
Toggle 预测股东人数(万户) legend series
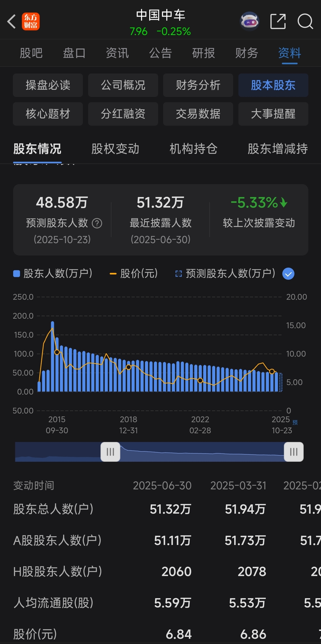(x=225, y=274)
